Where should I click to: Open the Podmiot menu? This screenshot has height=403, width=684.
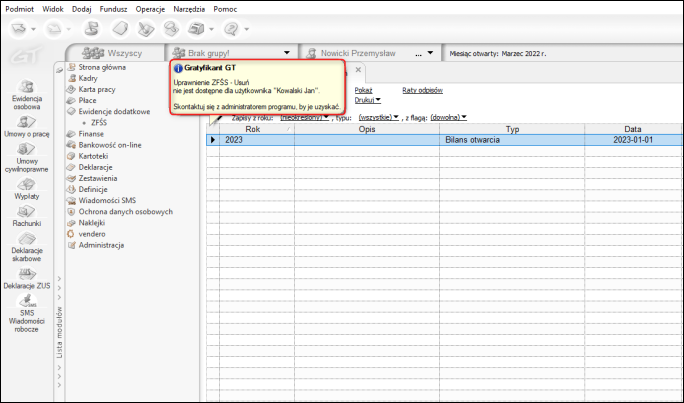(20, 9)
